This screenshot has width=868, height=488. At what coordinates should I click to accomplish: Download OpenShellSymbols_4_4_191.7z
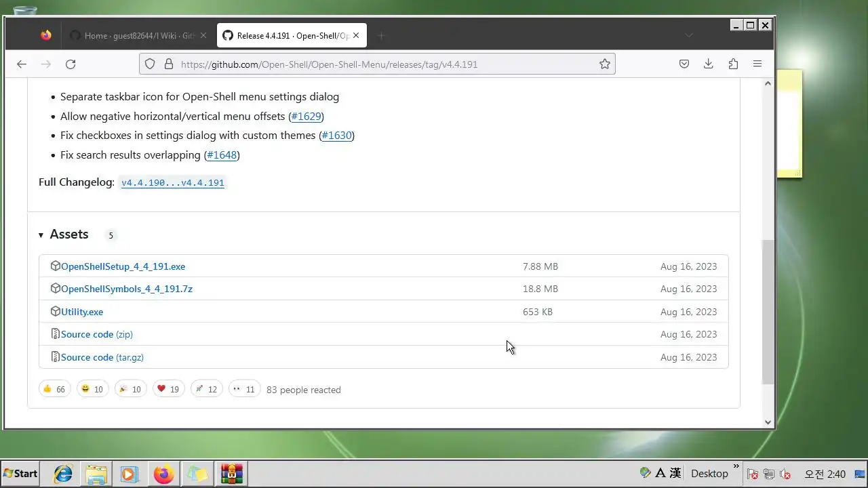[127, 289]
